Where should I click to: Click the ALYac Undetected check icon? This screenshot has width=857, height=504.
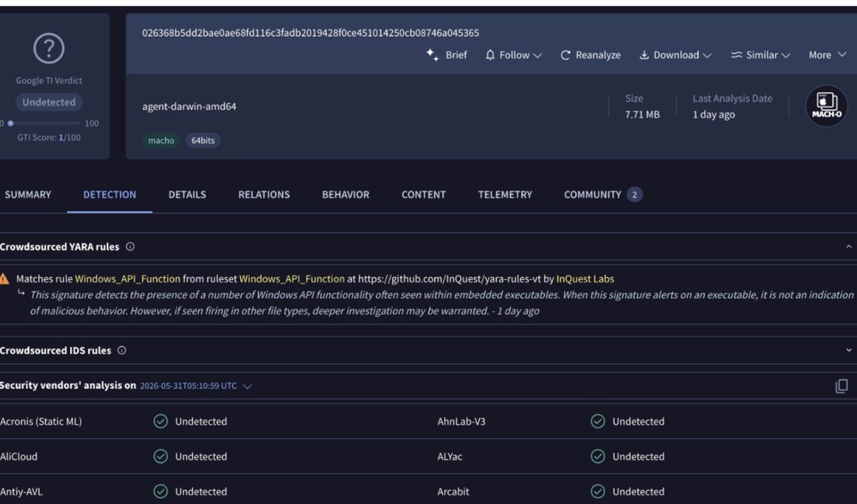[598, 456]
